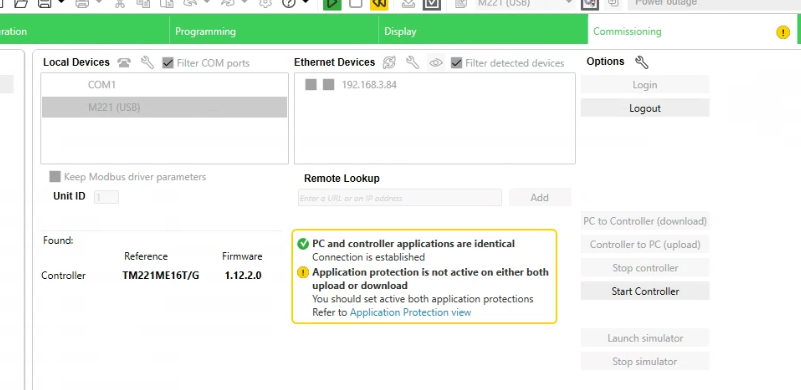Click the Power outage toolbar field
The height and width of the screenshot is (390, 801).
tap(714, 4)
